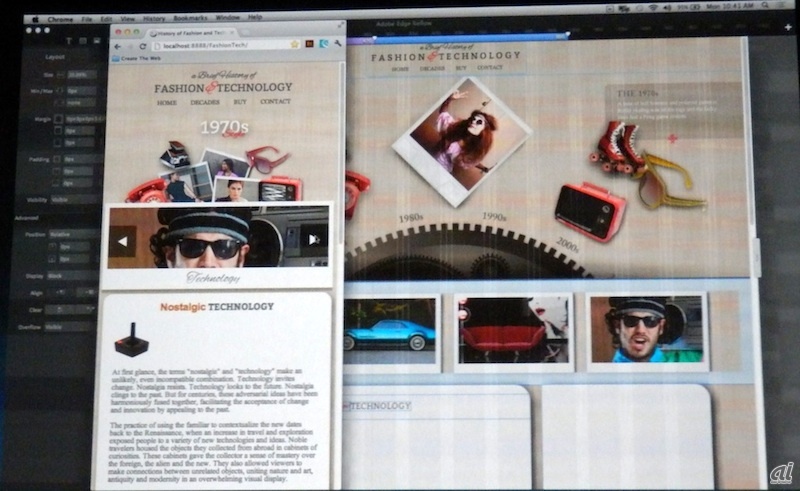The image size is (800, 491).
Task: Select the image tool icon in Edge Reflow
Action: (x=96, y=40)
